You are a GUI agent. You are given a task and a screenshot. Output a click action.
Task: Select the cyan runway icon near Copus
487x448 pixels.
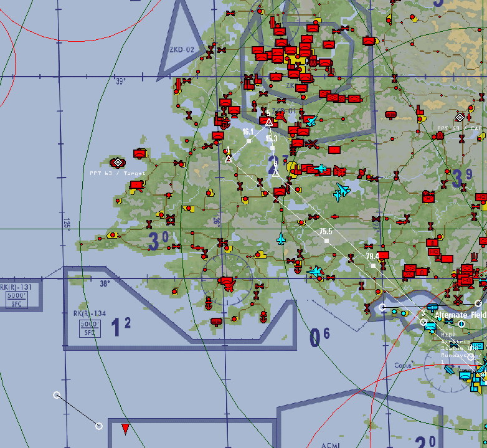point(449,370)
